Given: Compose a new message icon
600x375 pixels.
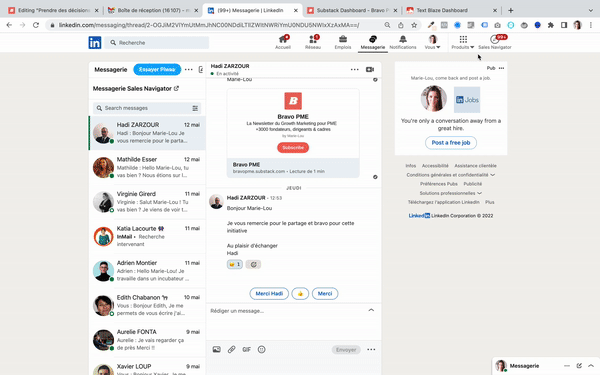Looking at the screenshot, I should [201, 69].
